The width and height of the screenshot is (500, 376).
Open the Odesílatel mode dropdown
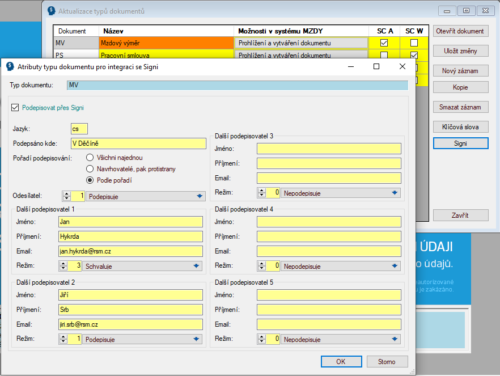(145, 196)
